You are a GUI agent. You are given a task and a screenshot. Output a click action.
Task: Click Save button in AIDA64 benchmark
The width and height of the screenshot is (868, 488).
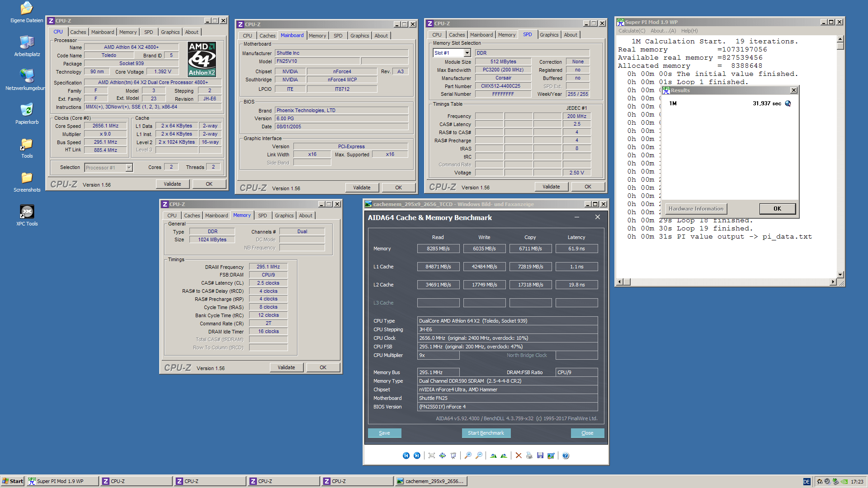coord(384,433)
